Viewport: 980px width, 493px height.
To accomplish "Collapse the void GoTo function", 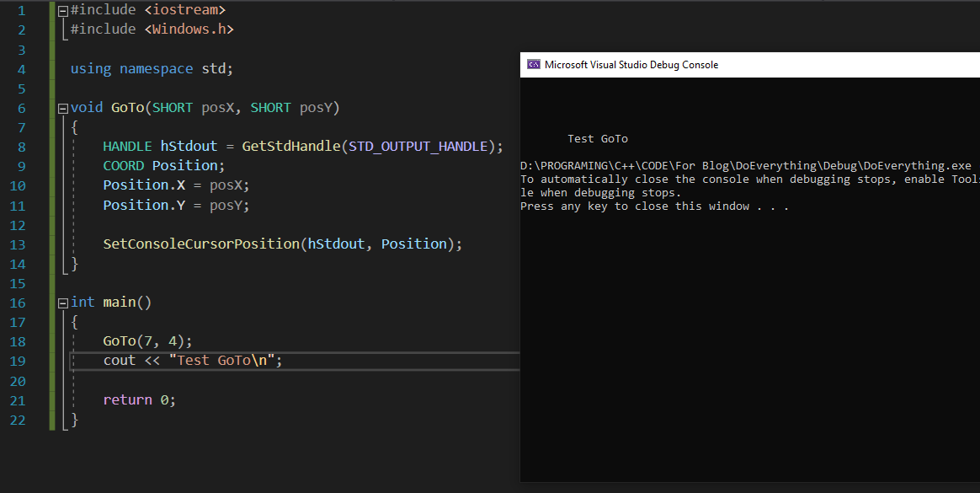I will (63, 109).
